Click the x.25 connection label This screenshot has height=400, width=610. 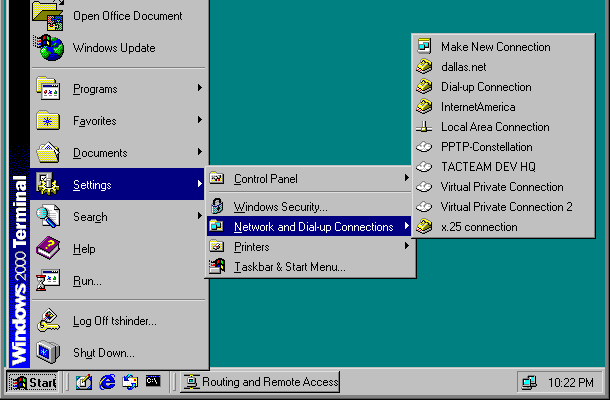point(479,227)
